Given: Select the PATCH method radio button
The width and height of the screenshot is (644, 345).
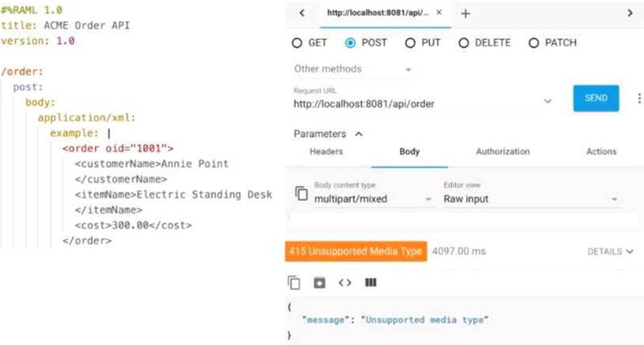Looking at the screenshot, I should 533,43.
